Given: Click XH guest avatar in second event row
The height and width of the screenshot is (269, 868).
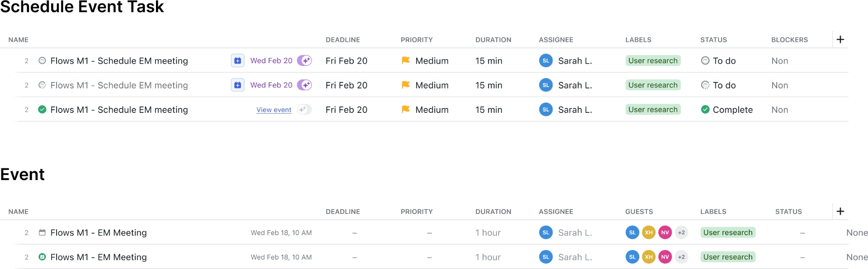Looking at the screenshot, I should point(649,257).
